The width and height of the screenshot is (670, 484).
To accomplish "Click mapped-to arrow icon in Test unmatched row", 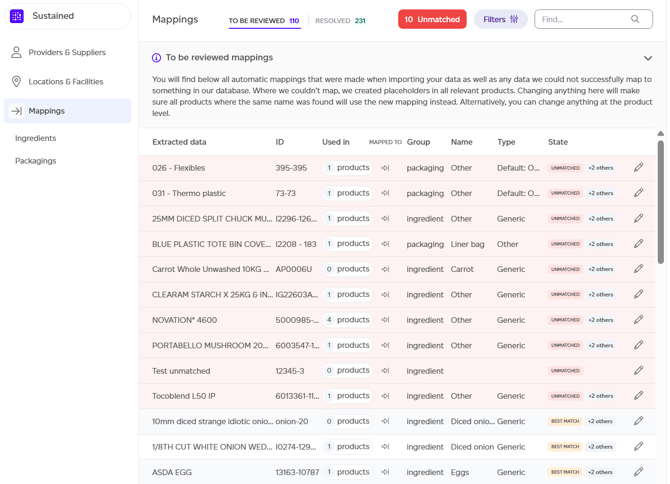I will tap(385, 371).
